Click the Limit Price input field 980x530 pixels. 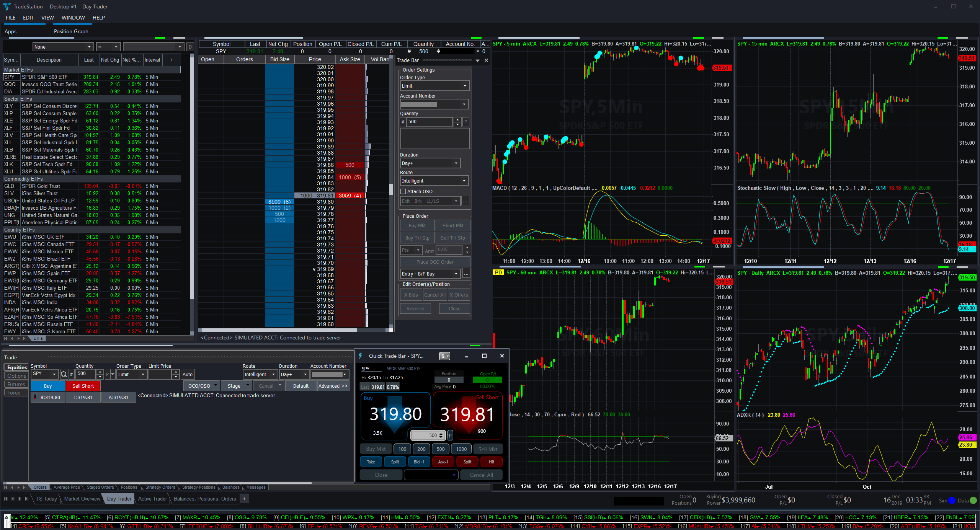(x=160, y=374)
